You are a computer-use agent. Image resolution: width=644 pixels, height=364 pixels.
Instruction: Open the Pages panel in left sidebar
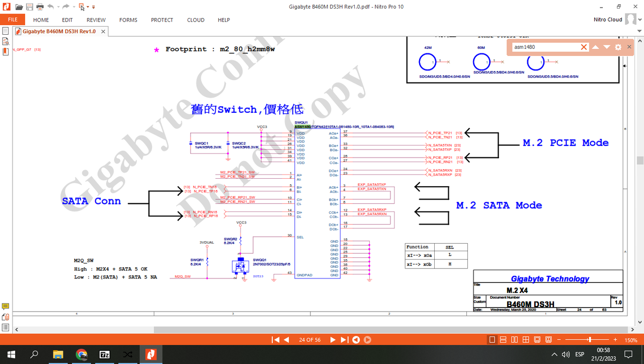[6, 31]
